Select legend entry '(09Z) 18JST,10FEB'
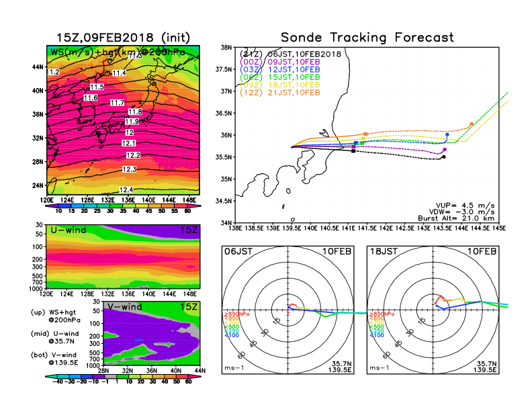 (280, 85)
